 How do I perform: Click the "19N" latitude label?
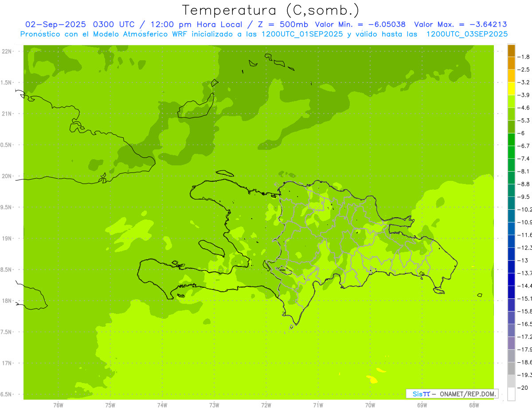point(7,239)
